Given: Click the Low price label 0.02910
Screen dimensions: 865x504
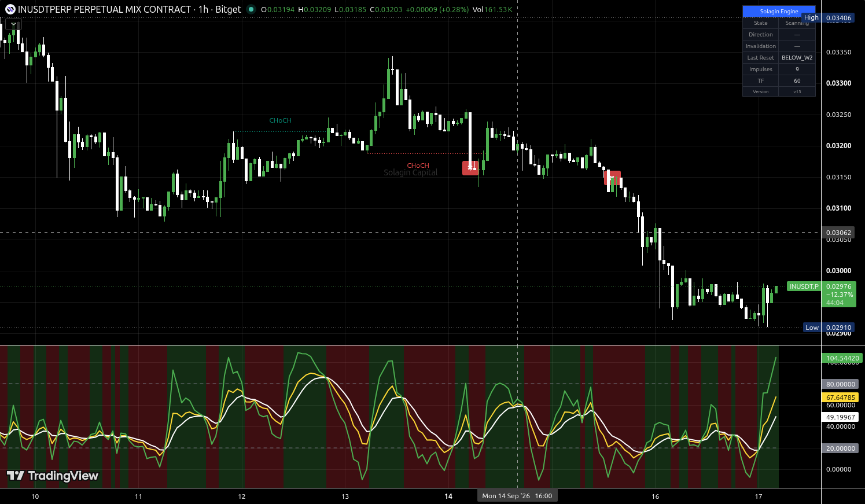Looking at the screenshot, I should (829, 328).
